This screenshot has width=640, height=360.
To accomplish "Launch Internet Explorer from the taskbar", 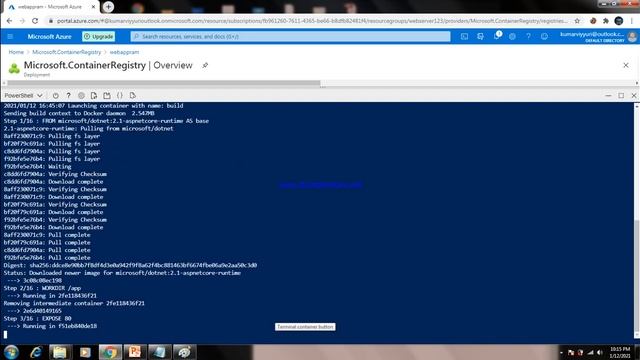I will [36, 352].
